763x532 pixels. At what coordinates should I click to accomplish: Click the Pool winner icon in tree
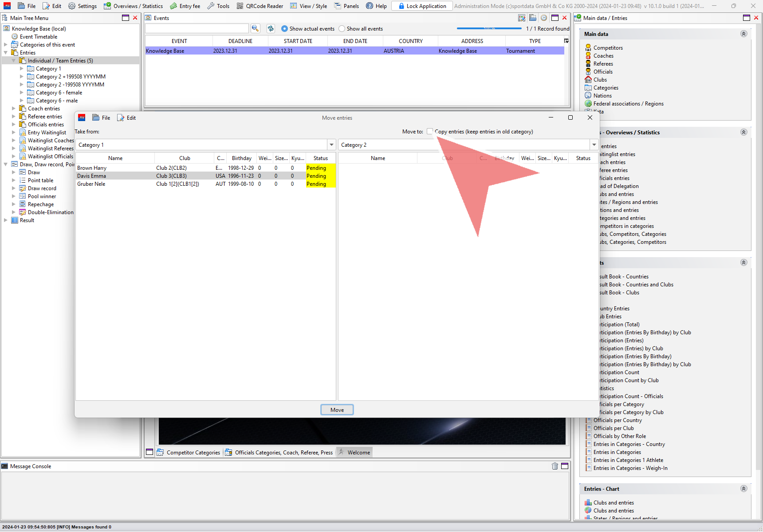click(23, 196)
